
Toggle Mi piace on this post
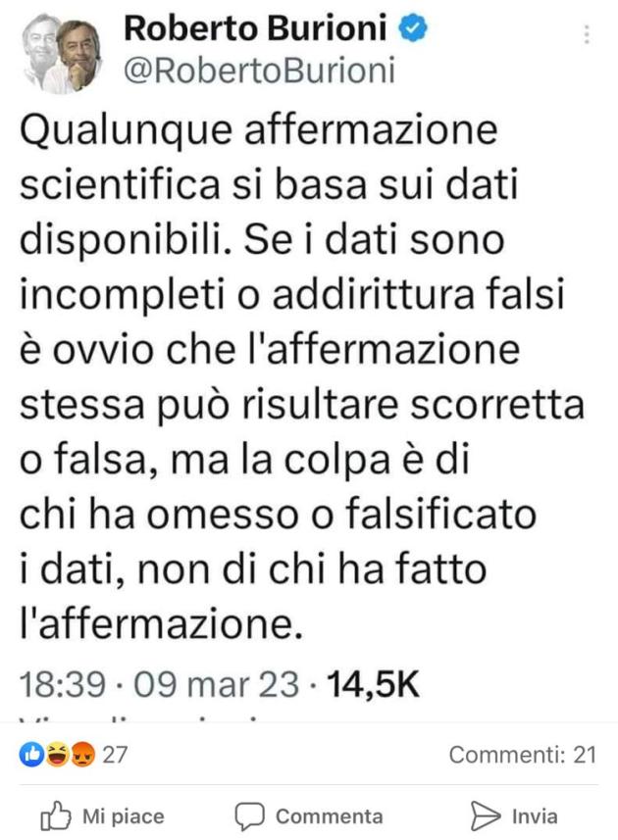[102, 815]
